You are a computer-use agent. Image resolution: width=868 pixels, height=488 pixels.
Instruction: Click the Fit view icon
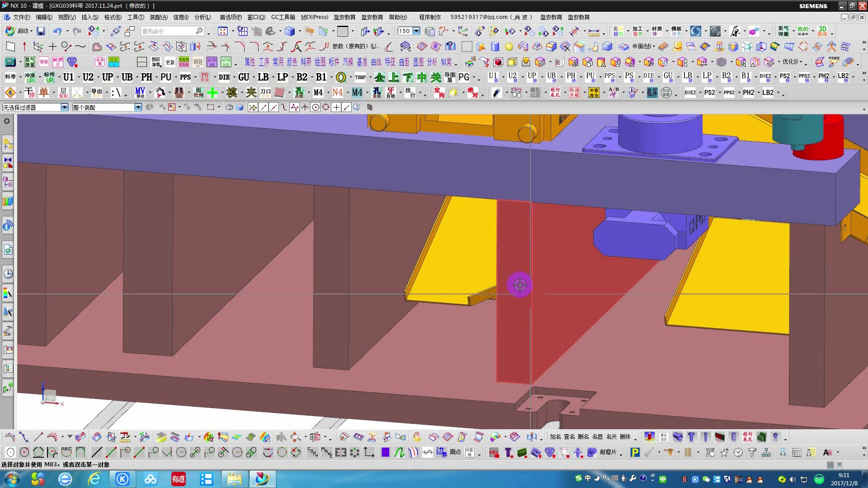point(222,31)
